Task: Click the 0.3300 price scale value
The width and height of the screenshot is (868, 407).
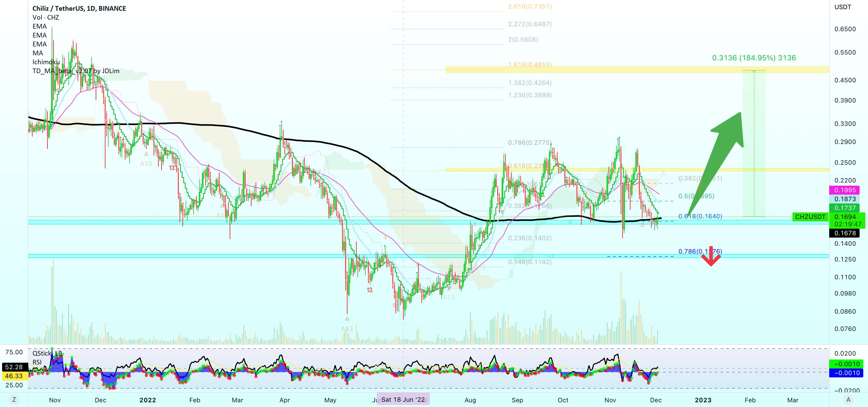Action: (845, 124)
